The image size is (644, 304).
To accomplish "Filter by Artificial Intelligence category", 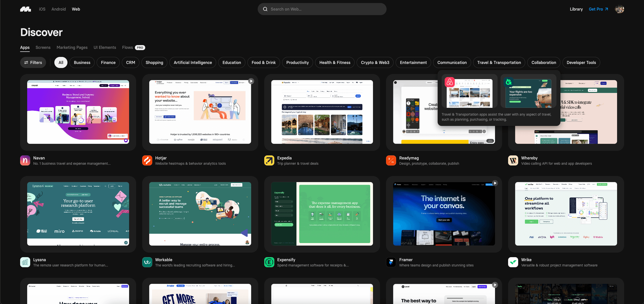I will [193, 62].
